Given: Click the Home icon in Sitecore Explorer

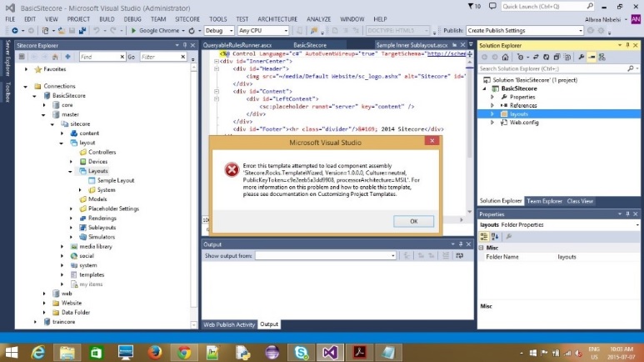Looking at the screenshot, I should (x=55, y=57).
